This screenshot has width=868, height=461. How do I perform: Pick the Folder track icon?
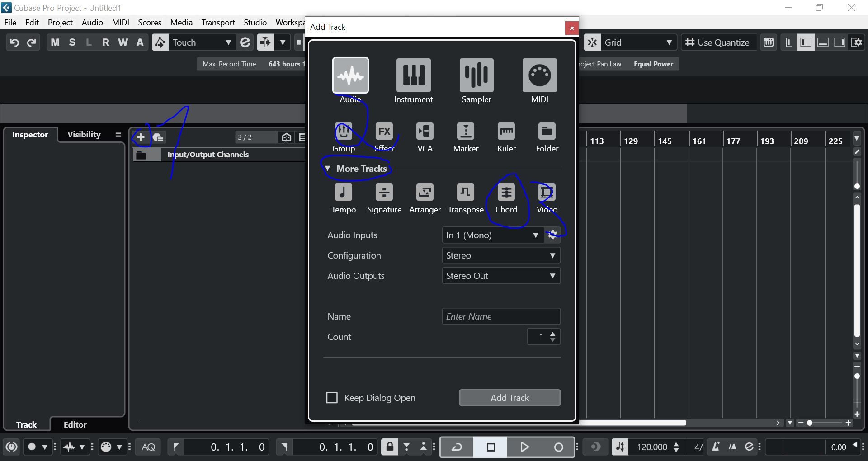tap(547, 131)
